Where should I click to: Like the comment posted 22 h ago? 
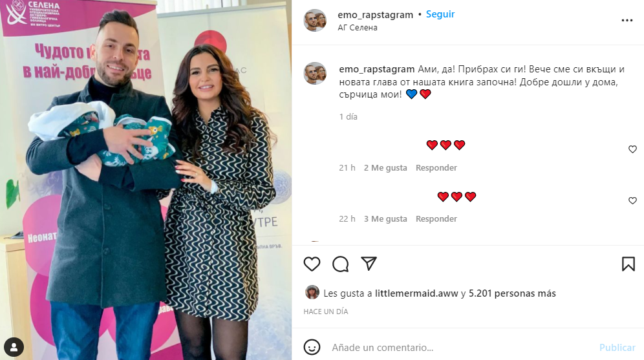click(632, 201)
